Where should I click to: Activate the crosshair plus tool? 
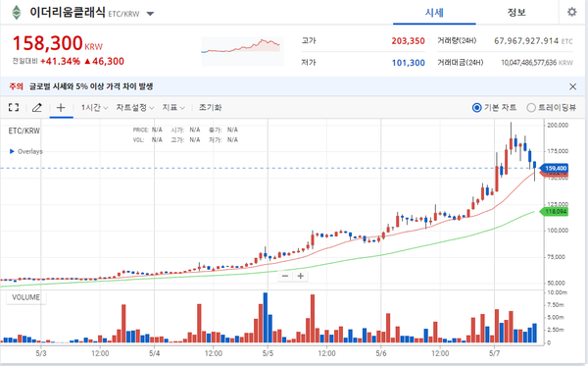(x=61, y=108)
